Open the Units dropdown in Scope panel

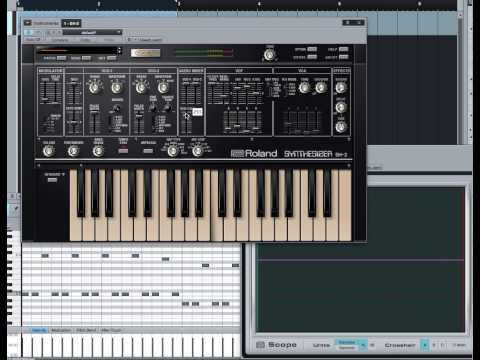click(351, 345)
